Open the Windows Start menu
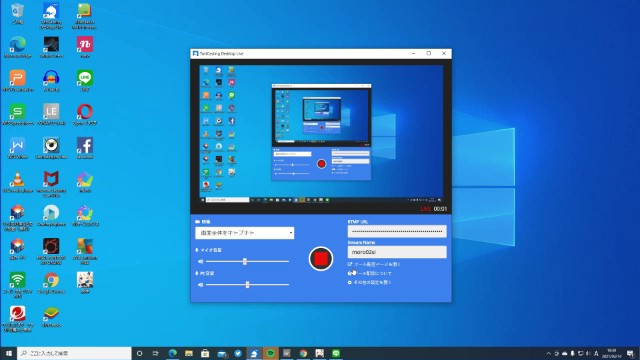Image resolution: width=640 pixels, height=360 pixels. click(x=9, y=353)
